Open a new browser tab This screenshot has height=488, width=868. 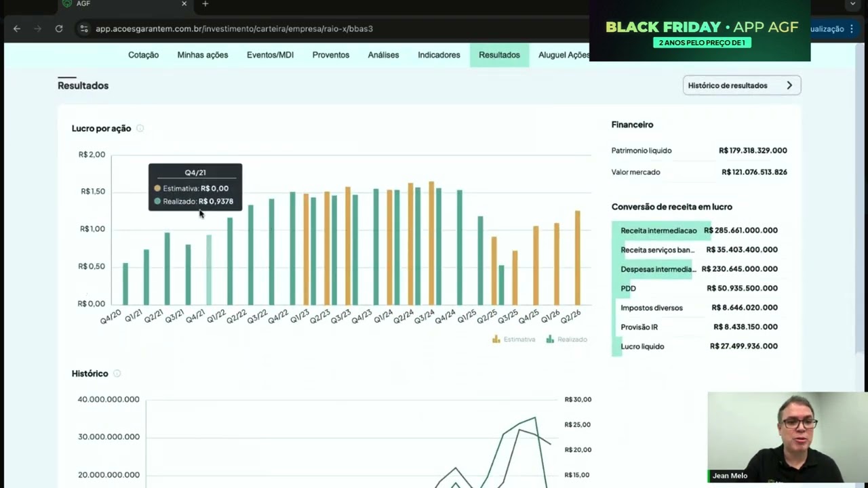coord(205,4)
